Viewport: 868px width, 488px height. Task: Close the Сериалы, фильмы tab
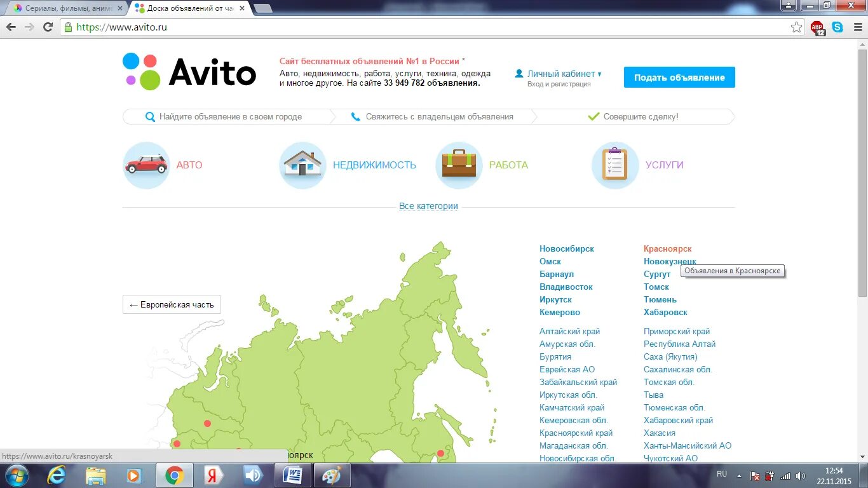[x=120, y=8]
